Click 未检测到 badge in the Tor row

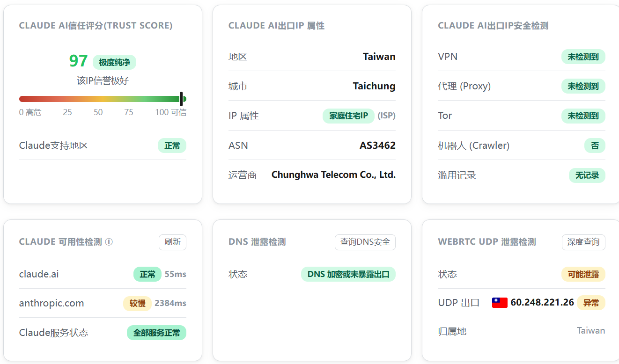tap(583, 116)
